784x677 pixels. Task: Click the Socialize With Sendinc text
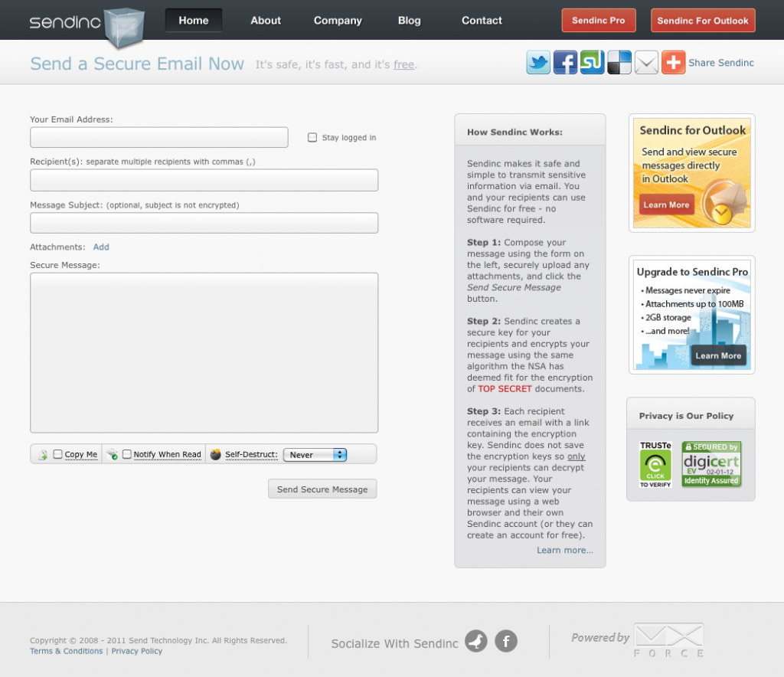coord(394,643)
